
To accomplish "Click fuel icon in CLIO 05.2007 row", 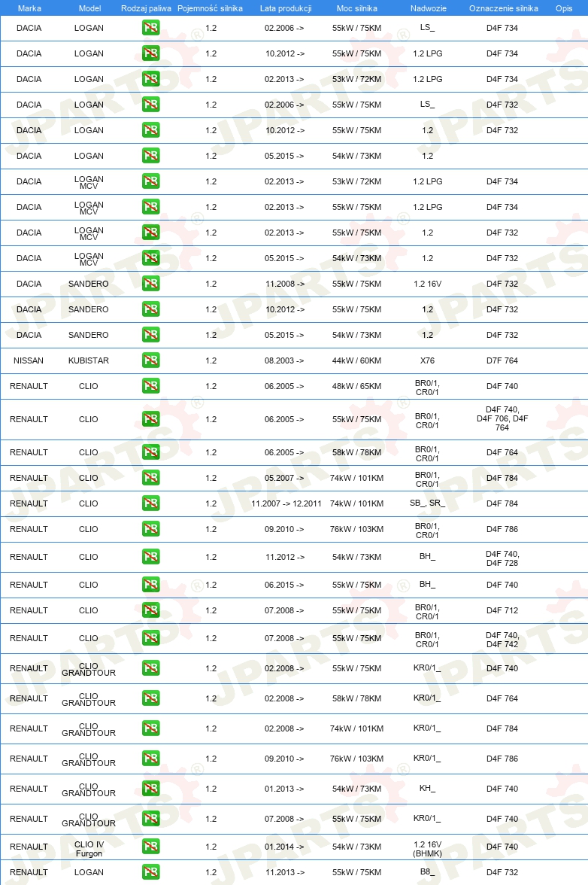I will (150, 477).
